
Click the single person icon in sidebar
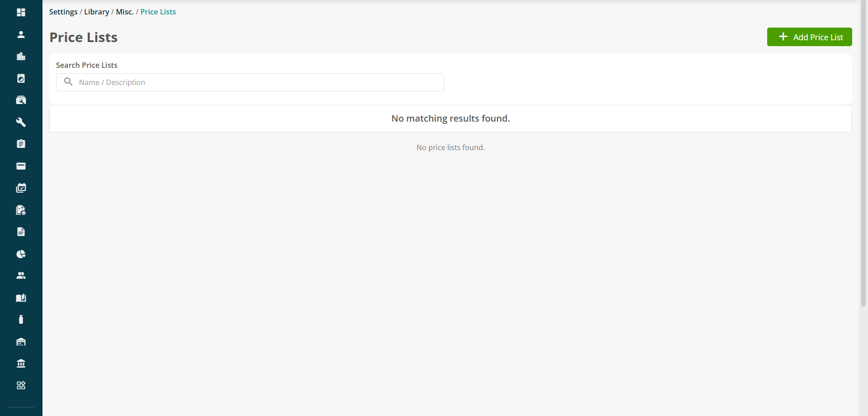pos(21,34)
